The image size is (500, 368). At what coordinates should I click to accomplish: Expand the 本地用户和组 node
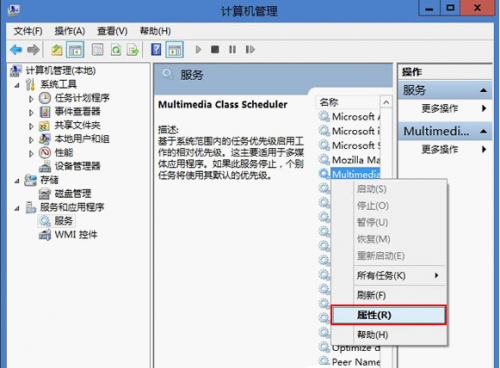pyautogui.click(x=31, y=140)
